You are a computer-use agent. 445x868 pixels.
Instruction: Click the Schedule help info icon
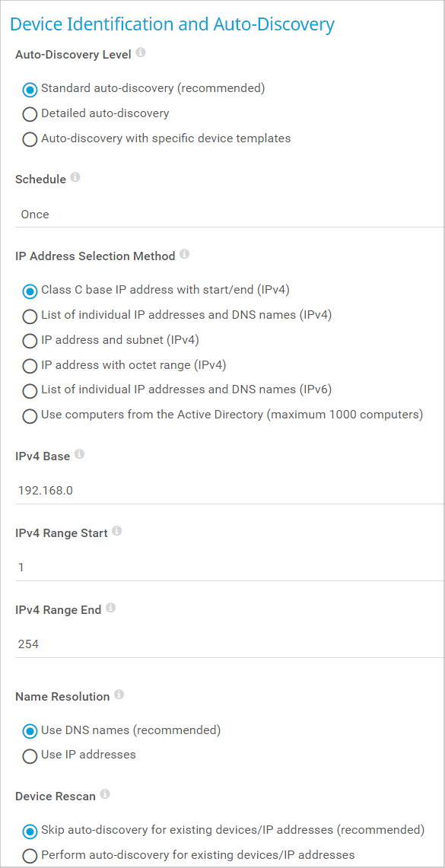click(75, 178)
